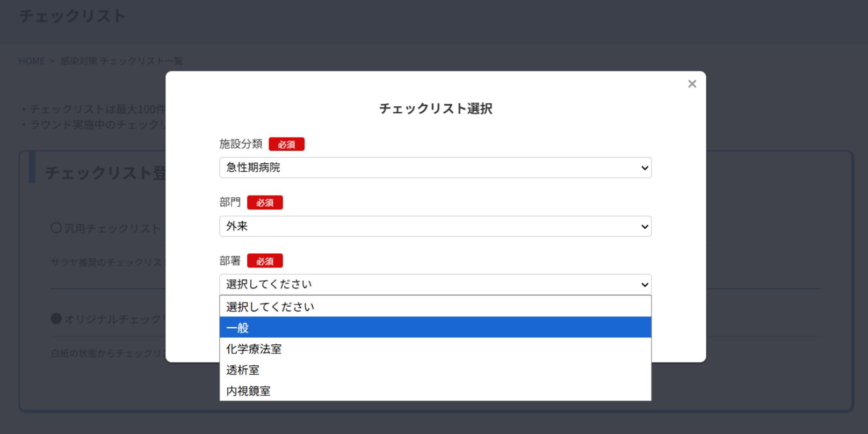Image resolution: width=868 pixels, height=434 pixels.
Task: Click the 必須 badge beside 部署
Action: pyautogui.click(x=265, y=261)
